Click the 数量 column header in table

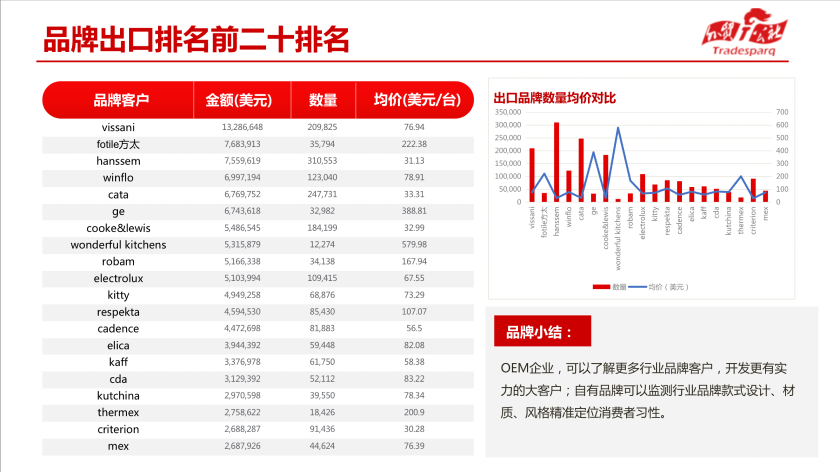pyautogui.click(x=322, y=100)
